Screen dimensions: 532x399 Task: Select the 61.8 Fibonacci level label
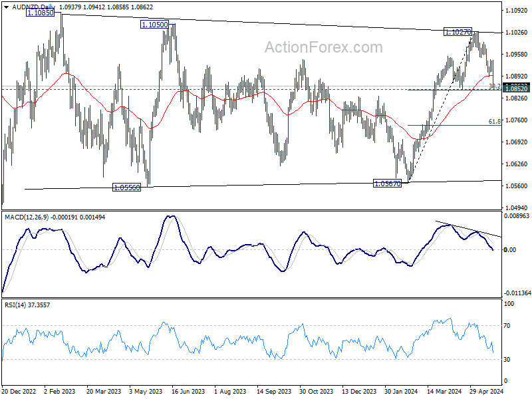(494, 122)
